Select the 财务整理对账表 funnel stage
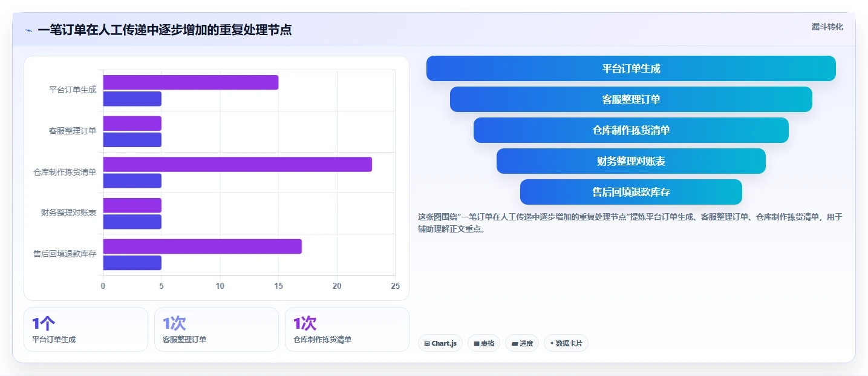 631,161
